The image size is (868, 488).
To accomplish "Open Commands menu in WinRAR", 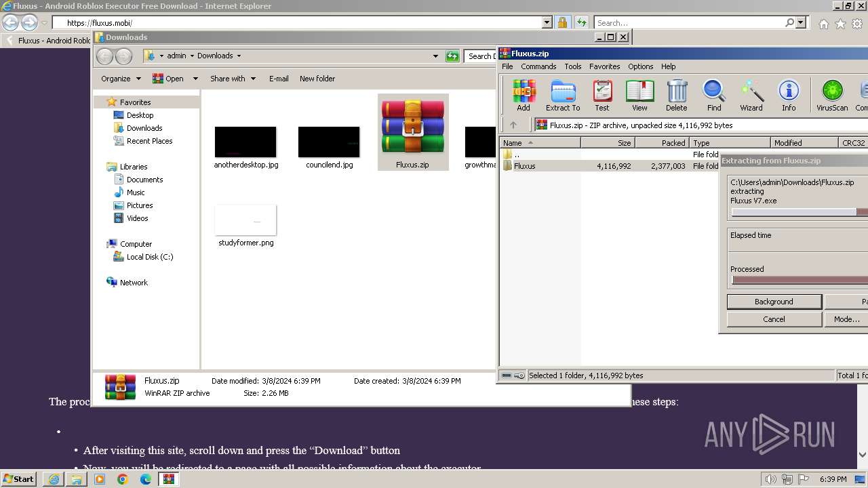I will pos(538,66).
